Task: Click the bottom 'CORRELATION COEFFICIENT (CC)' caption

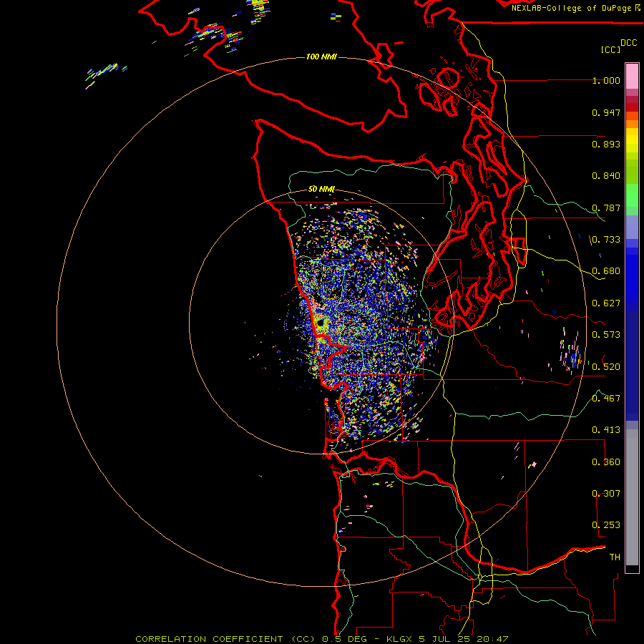Action: point(225,639)
